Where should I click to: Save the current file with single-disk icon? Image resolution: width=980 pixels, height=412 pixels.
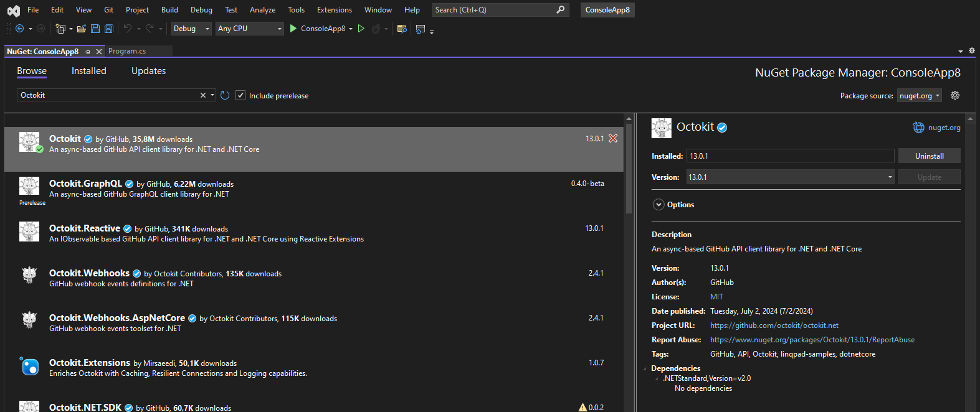pyautogui.click(x=95, y=29)
